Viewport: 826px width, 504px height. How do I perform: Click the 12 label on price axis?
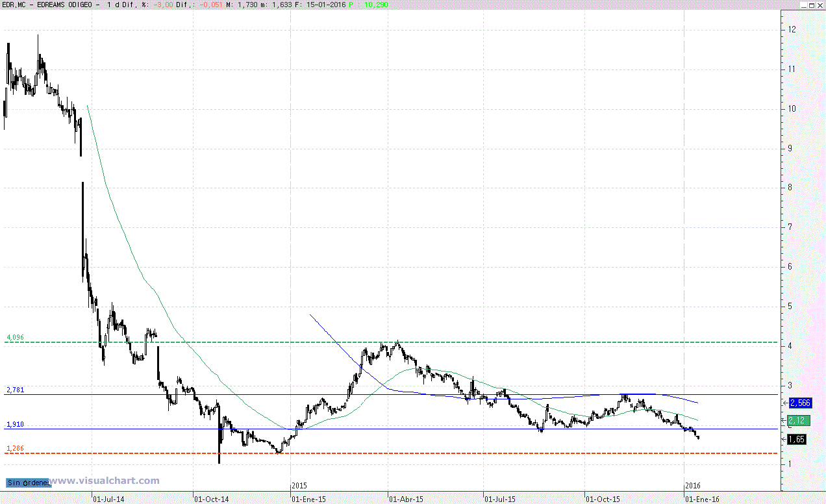[x=792, y=29]
